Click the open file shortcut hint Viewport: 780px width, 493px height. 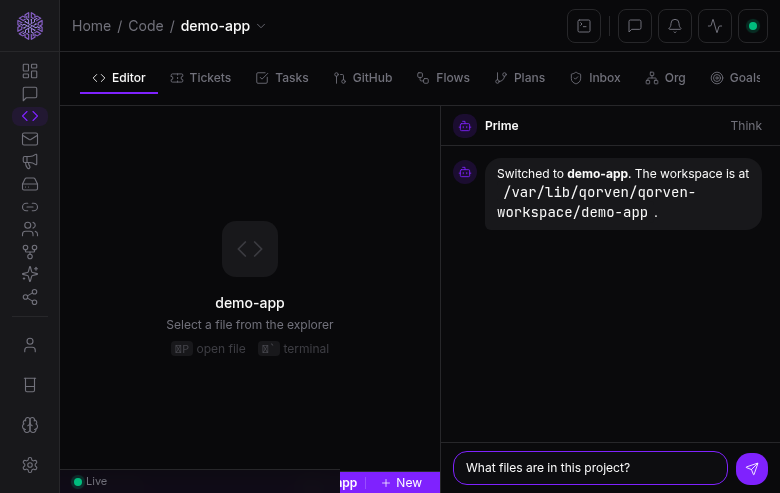[x=208, y=349]
